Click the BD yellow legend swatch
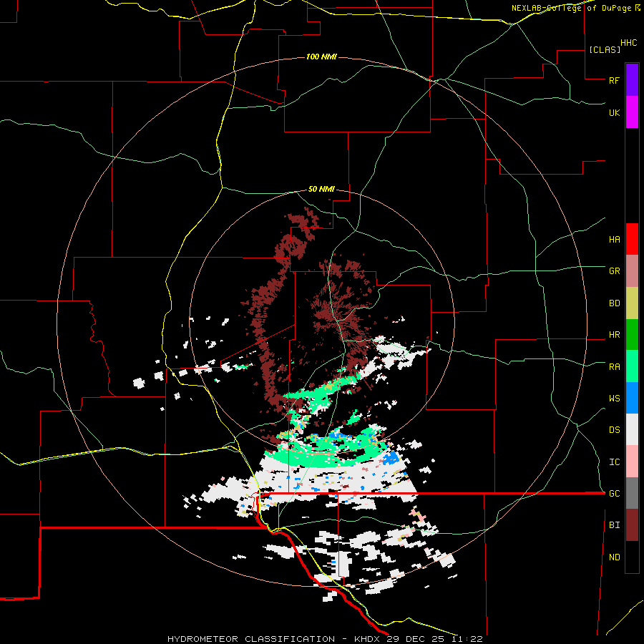 [x=632, y=303]
